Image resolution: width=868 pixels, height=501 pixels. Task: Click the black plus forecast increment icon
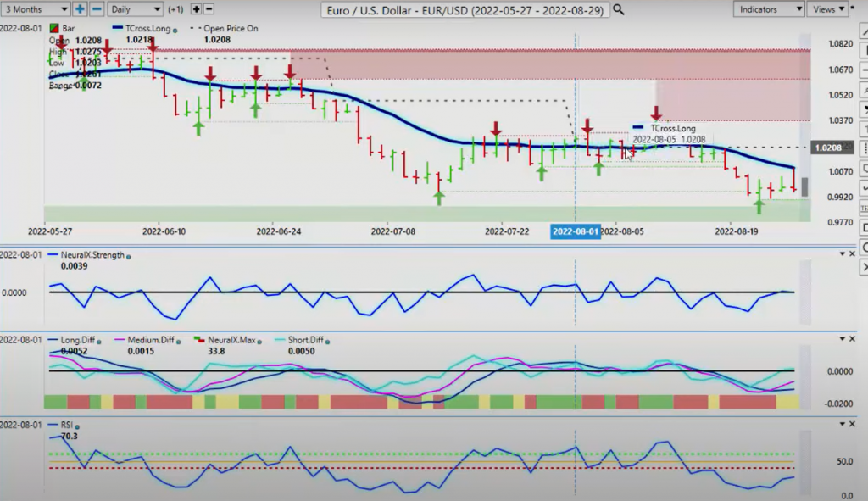[x=196, y=9]
